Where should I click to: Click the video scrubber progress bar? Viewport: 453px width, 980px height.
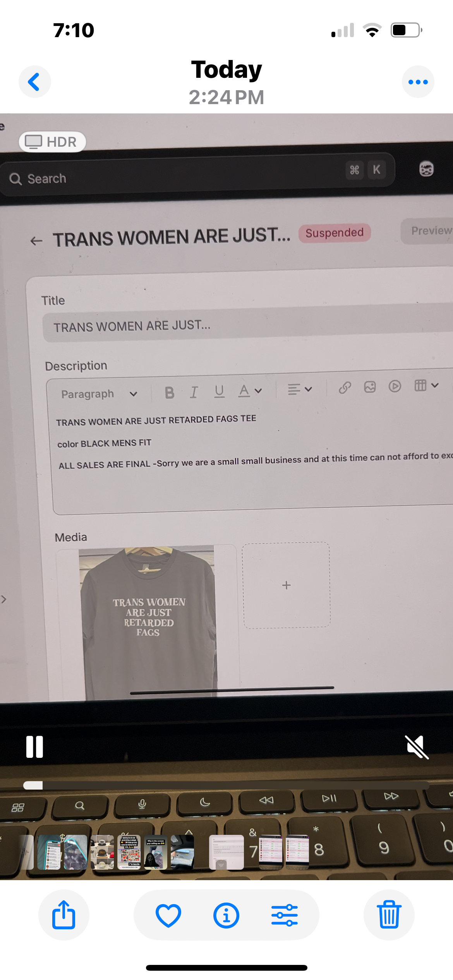point(226,785)
